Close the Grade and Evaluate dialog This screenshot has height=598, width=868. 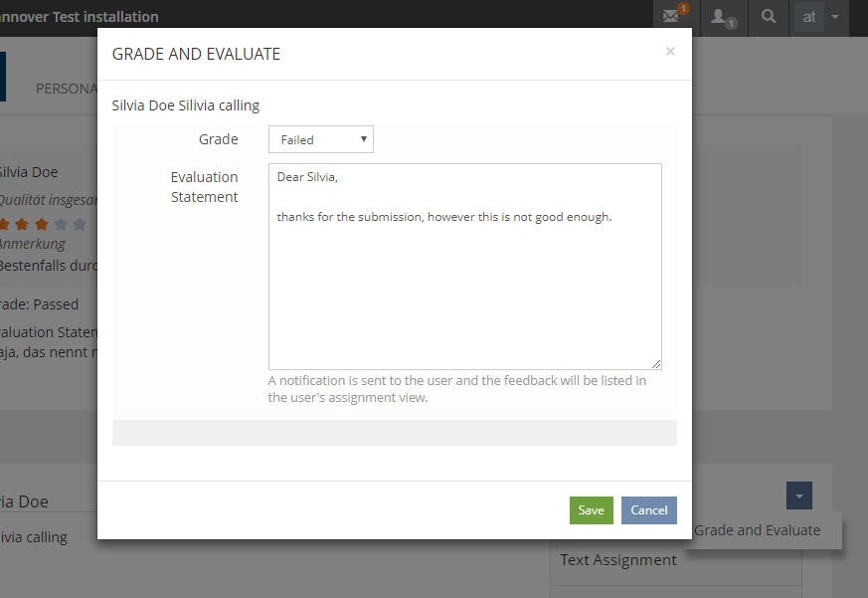tap(670, 52)
